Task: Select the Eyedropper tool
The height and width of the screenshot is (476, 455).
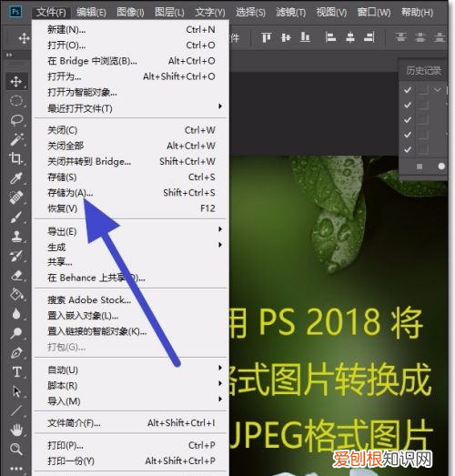Action: 16,177
